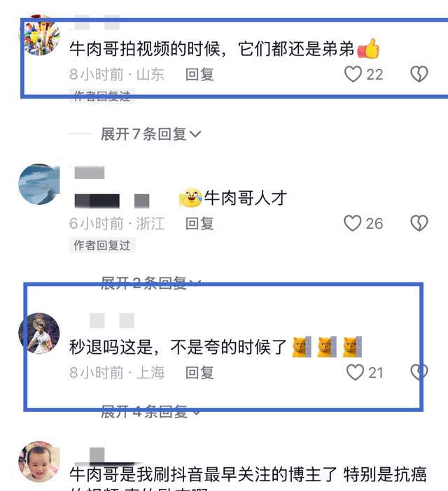448x491 pixels.
Task: Dislike the Zhejiang comment using broken heart
Action: [419, 223]
